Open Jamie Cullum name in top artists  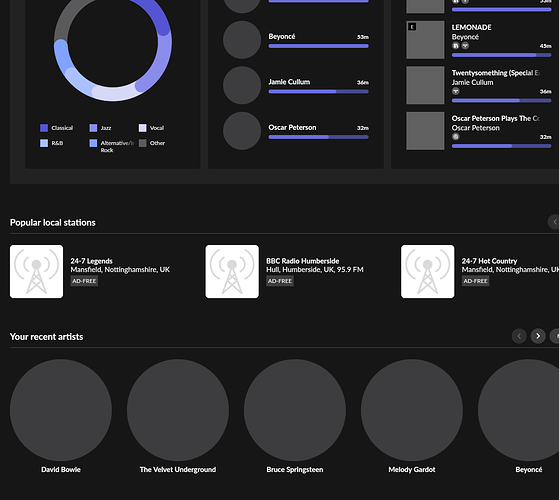[289, 82]
